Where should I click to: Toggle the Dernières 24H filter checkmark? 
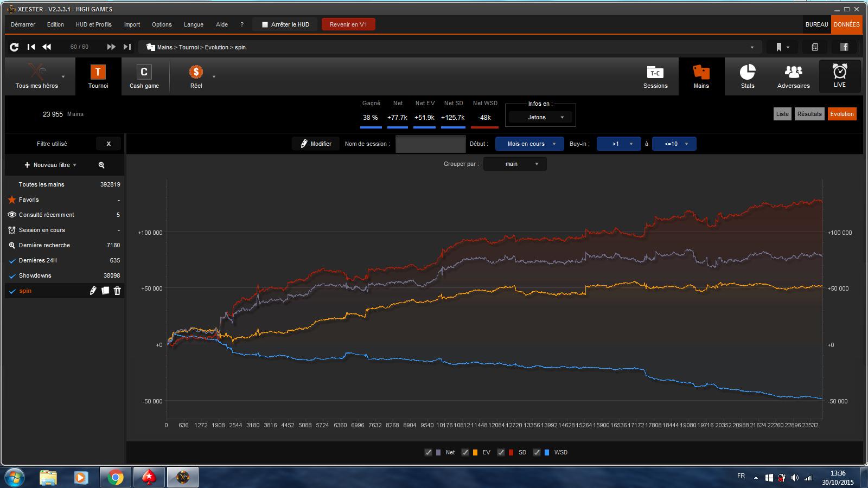click(12, 261)
